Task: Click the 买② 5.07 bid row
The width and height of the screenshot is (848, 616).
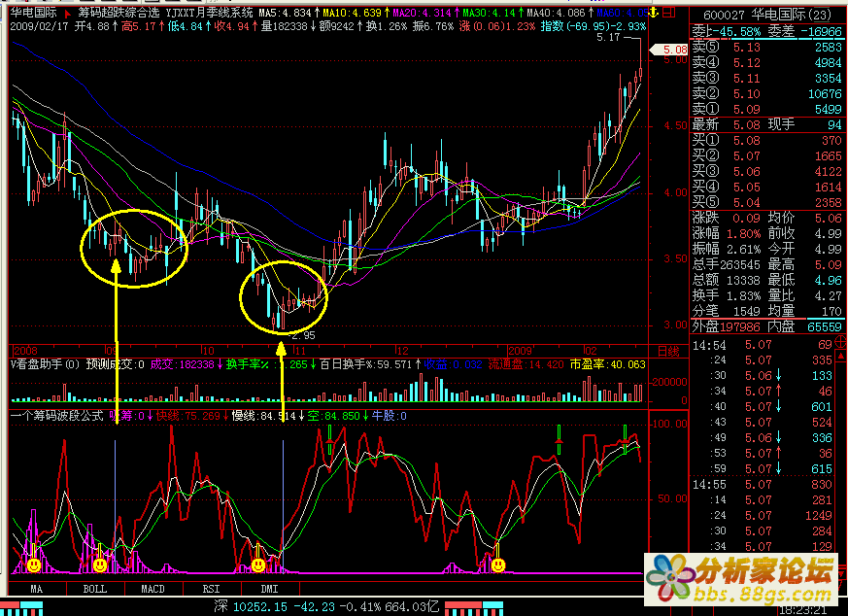Action: tap(767, 156)
